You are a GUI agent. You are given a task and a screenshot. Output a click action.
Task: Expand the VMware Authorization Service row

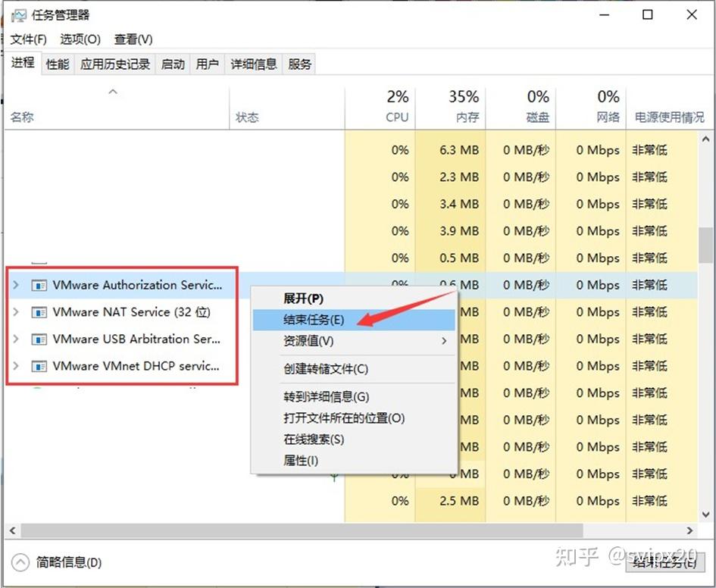pyautogui.click(x=16, y=285)
